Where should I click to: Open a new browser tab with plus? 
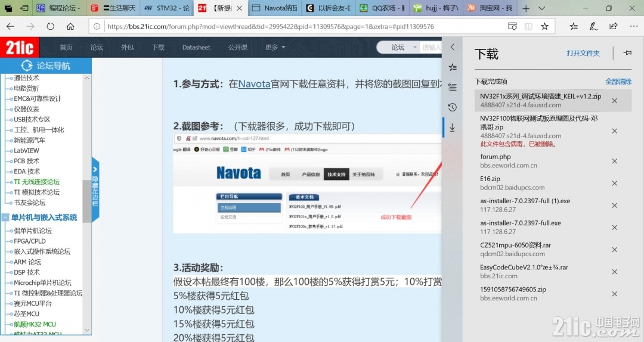tap(526, 8)
